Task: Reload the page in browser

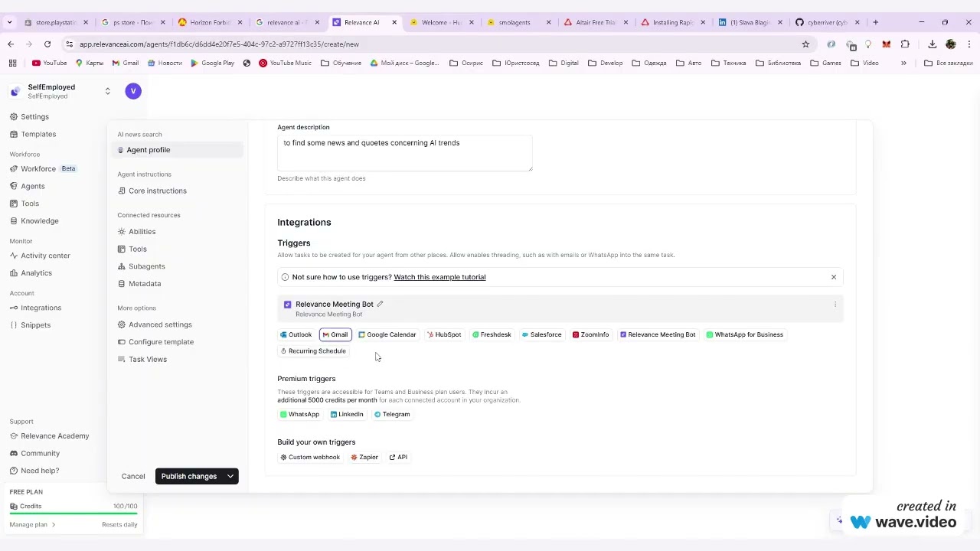Action: pos(47,44)
